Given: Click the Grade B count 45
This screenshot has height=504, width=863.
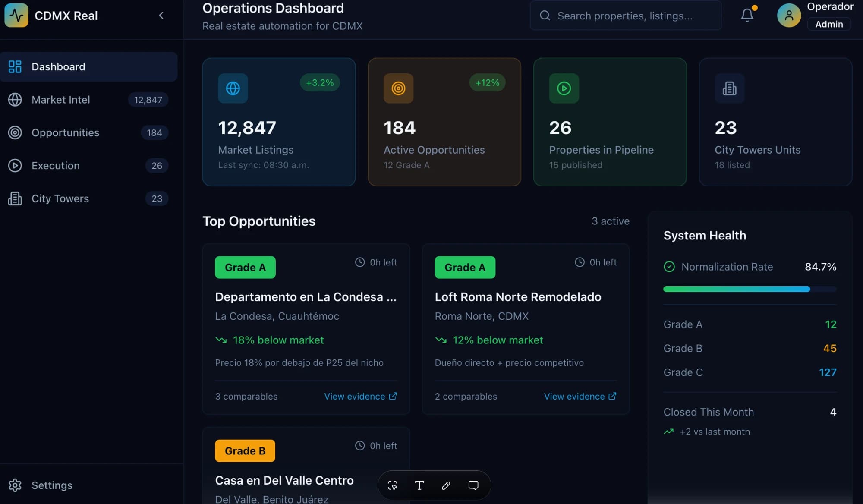Looking at the screenshot, I should click(x=830, y=348).
